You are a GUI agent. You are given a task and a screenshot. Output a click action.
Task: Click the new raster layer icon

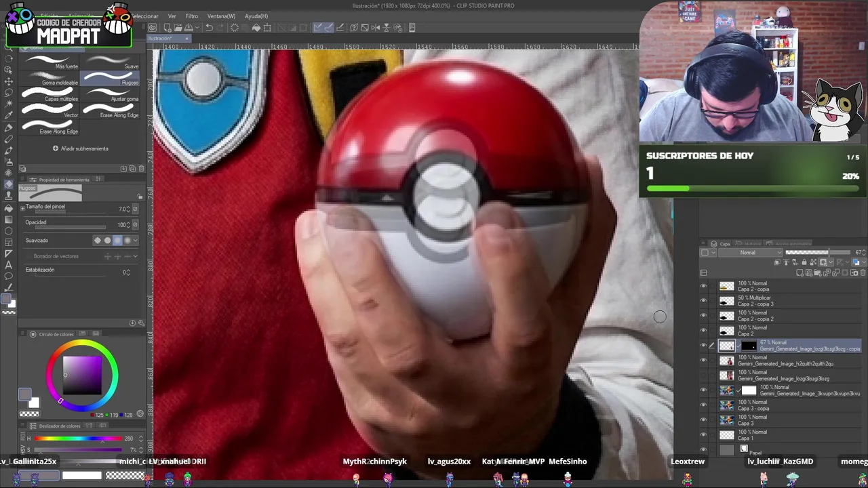coord(801,272)
